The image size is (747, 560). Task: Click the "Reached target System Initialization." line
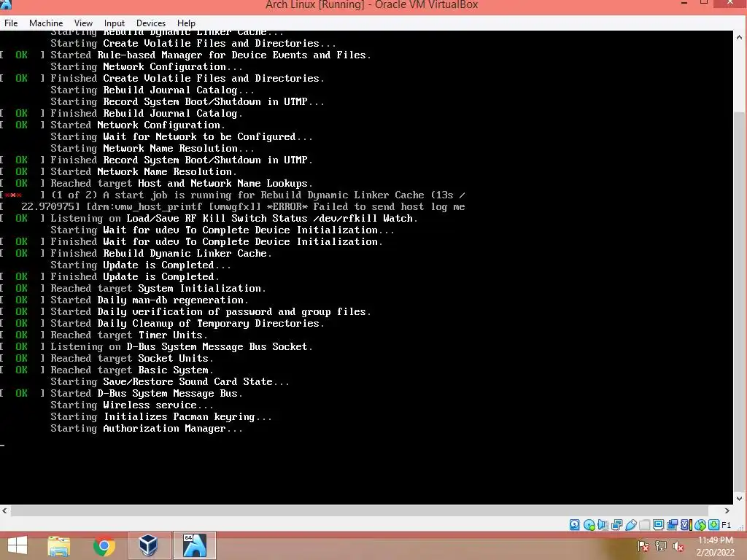click(133, 289)
